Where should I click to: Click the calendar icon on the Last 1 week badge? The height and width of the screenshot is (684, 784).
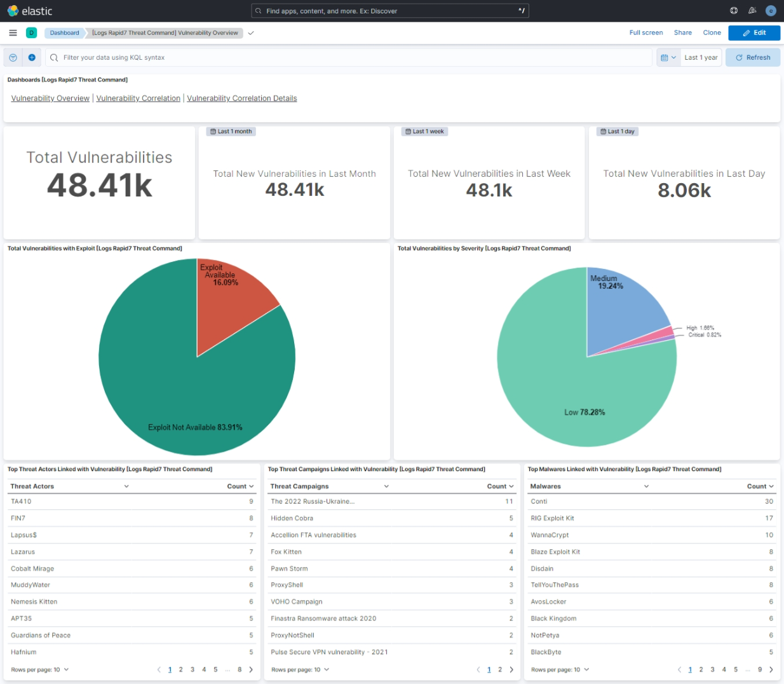click(x=407, y=132)
